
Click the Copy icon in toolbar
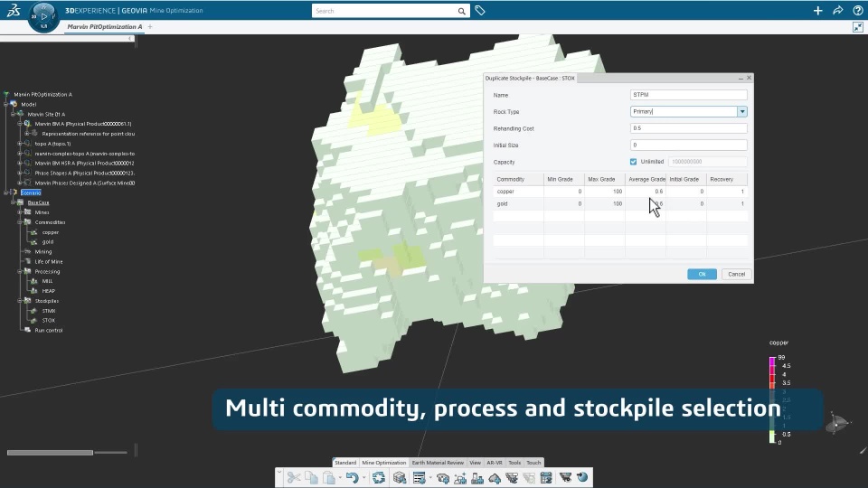[x=312, y=477]
